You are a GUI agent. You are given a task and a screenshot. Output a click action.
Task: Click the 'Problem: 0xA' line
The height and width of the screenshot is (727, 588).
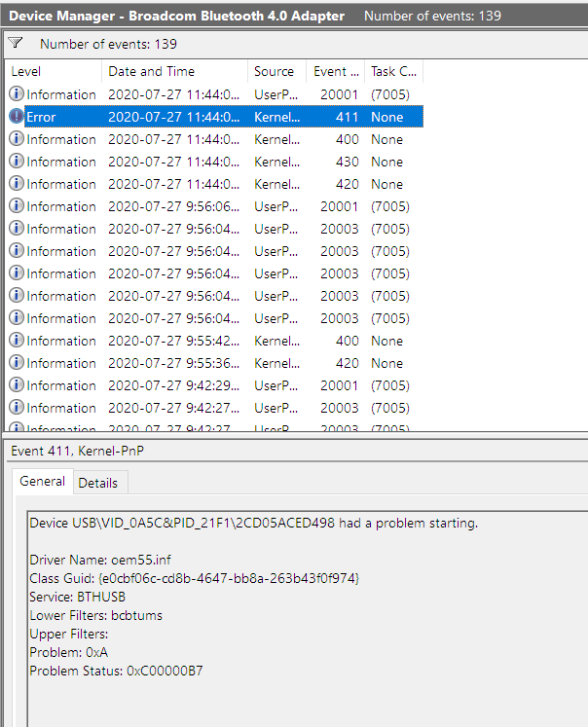(x=68, y=652)
